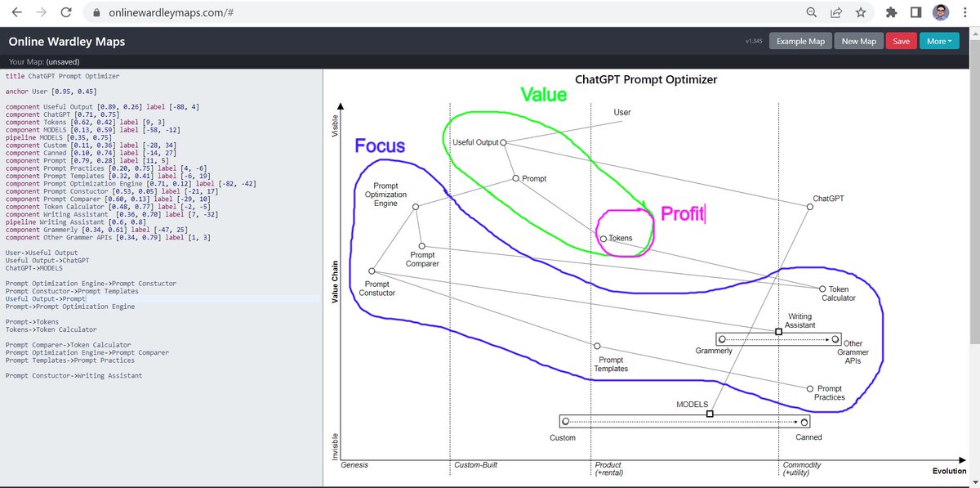Reload the Online Wardley Maps page
Screen dimensions: 980x488
[x=67, y=12]
